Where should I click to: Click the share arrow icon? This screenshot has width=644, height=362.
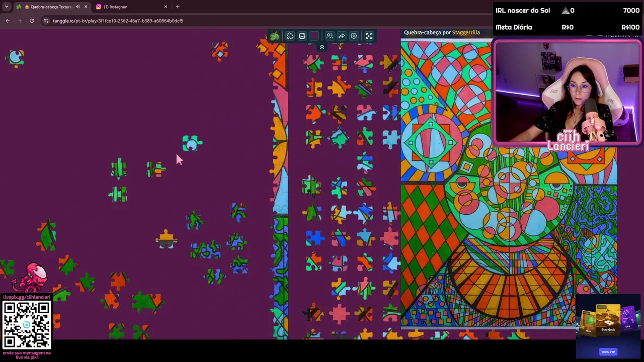(x=342, y=36)
